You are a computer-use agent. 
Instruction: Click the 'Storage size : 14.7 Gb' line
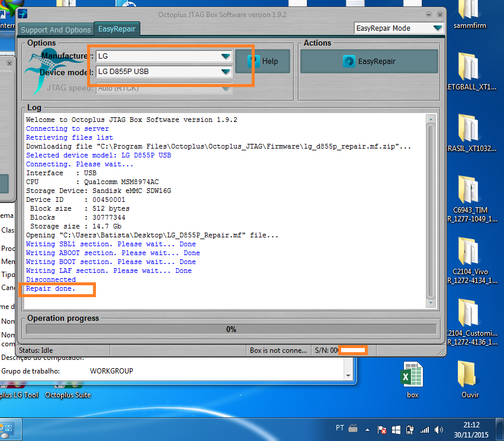coord(76,227)
